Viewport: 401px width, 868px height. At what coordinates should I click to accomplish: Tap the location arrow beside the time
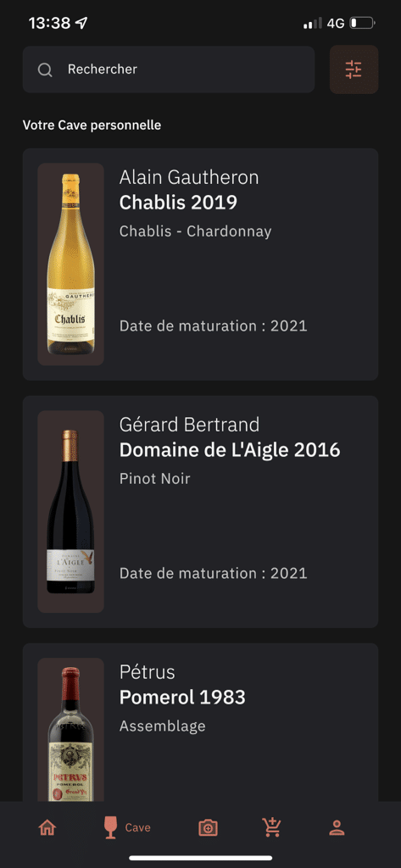tap(81, 23)
